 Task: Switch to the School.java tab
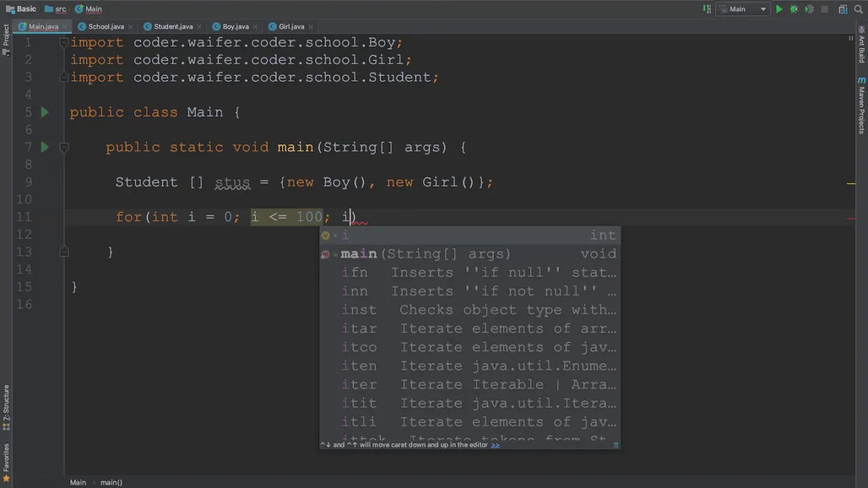[106, 26]
